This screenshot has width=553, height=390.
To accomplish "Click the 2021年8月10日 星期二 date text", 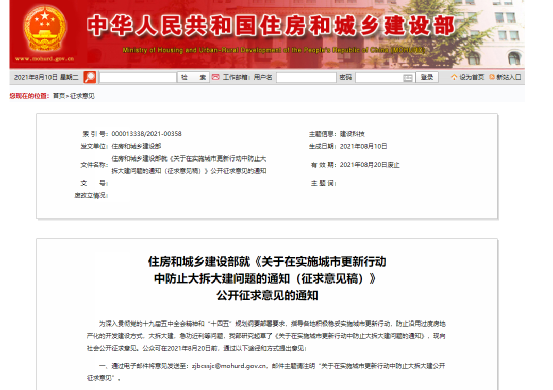I will pyautogui.click(x=46, y=77).
